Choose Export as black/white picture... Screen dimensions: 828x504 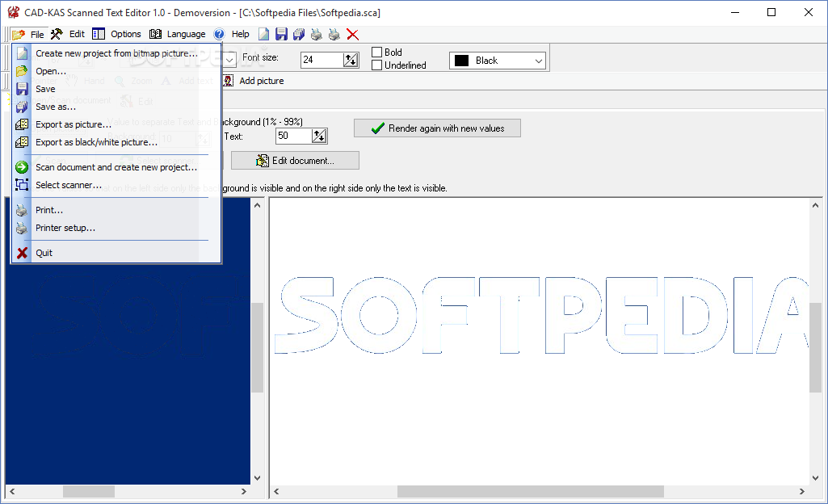pos(116,142)
